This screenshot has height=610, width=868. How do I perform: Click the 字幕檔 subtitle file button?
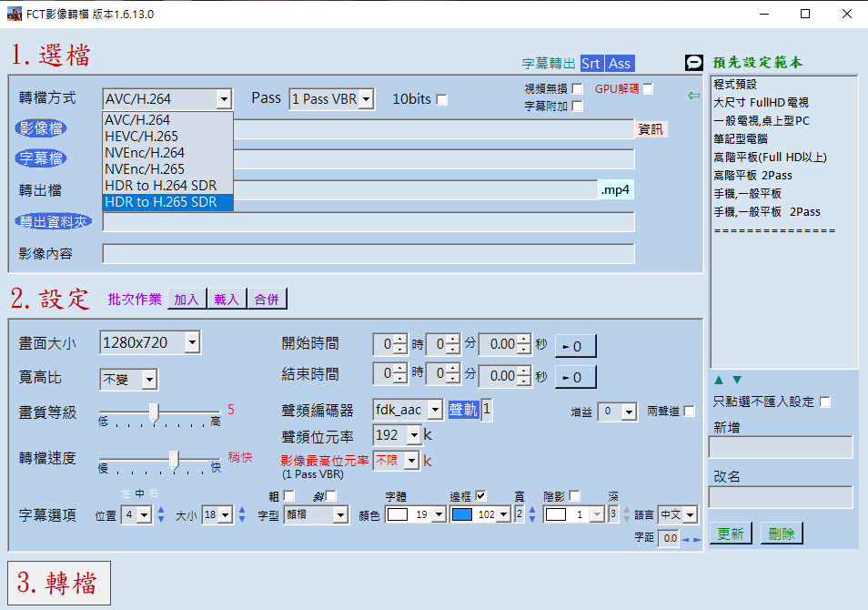pyautogui.click(x=41, y=158)
